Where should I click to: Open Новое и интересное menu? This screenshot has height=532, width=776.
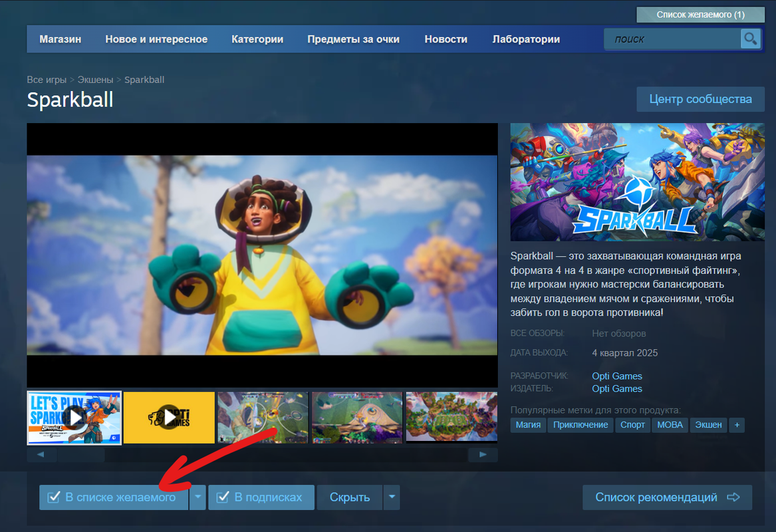click(156, 39)
